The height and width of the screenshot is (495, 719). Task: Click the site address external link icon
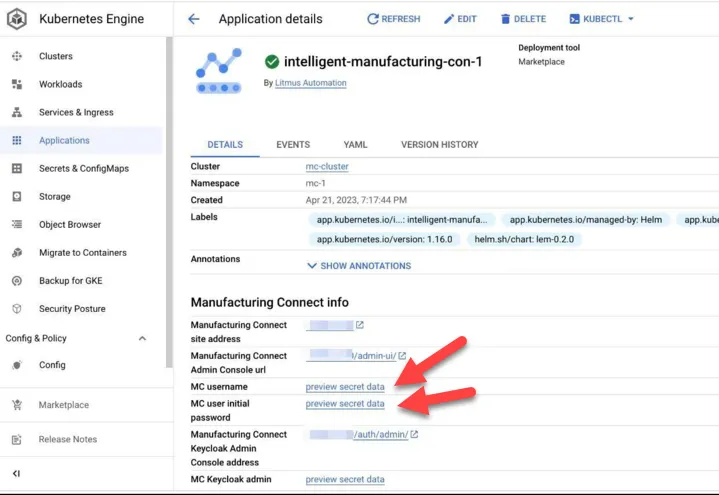tap(360, 325)
